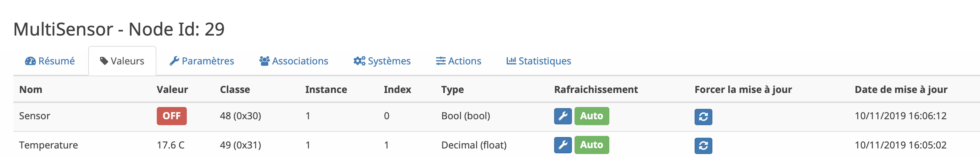The width and height of the screenshot is (980, 157).
Task: Open the Paramètres tab
Action: 202,61
